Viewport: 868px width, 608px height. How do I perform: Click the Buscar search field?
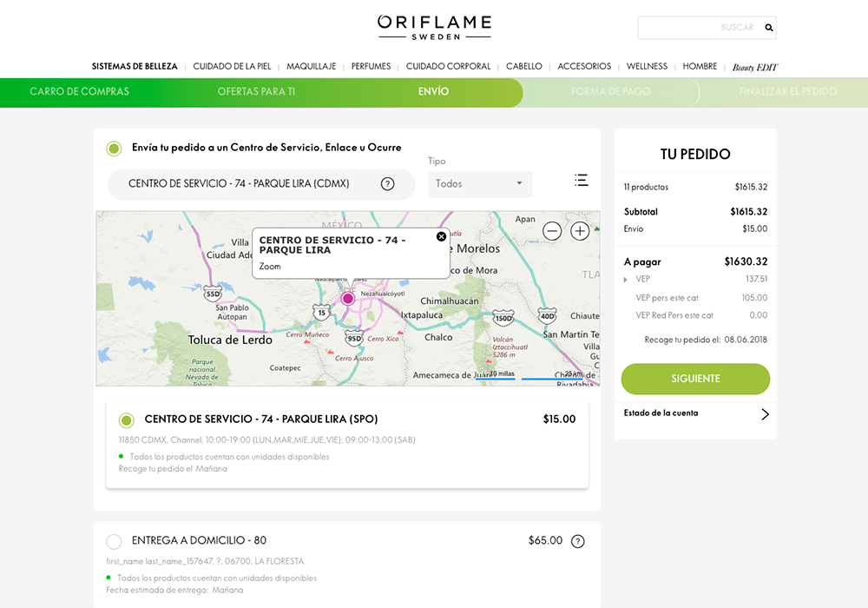(697, 28)
